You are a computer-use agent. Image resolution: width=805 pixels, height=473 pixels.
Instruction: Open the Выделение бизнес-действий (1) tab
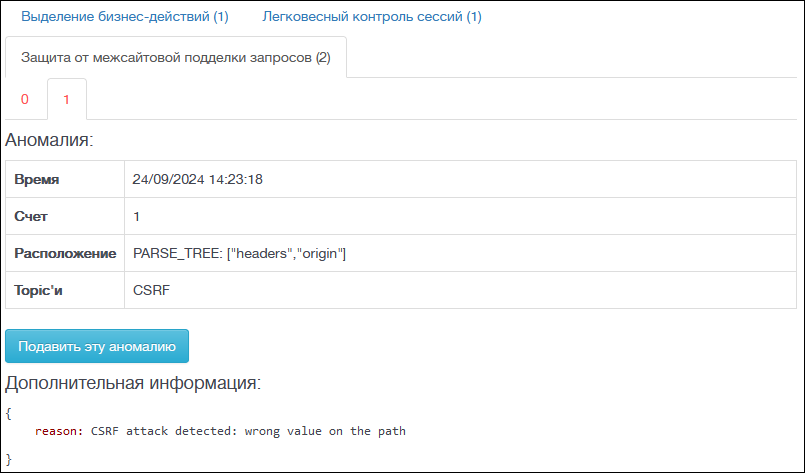point(125,16)
